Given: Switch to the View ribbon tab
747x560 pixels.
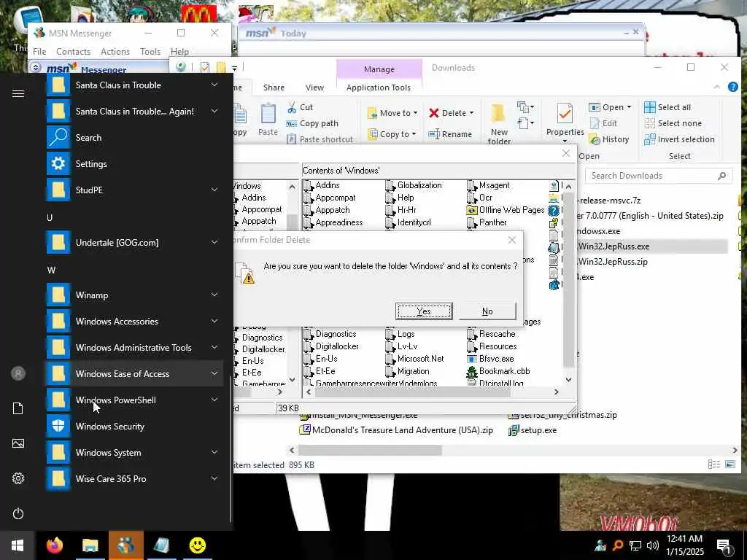Looking at the screenshot, I should [314, 87].
